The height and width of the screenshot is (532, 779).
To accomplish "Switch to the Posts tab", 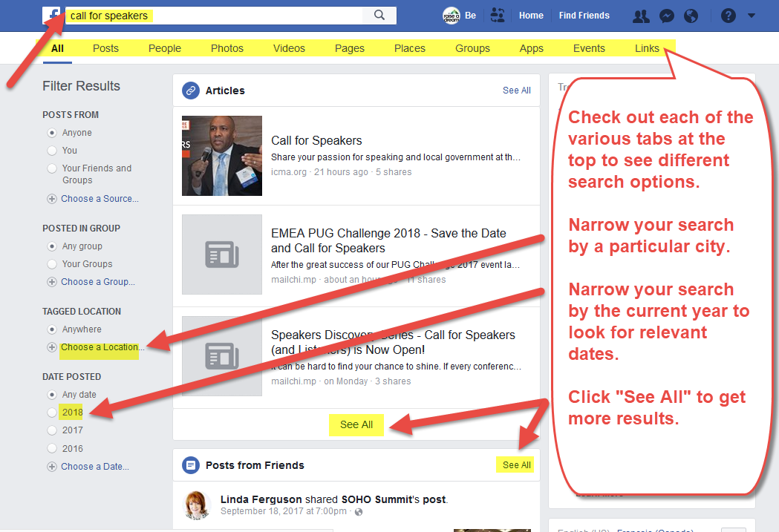I will [105, 49].
